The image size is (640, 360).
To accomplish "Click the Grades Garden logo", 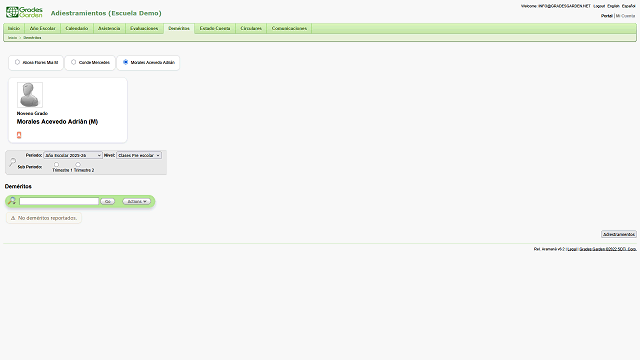I will point(24,12).
